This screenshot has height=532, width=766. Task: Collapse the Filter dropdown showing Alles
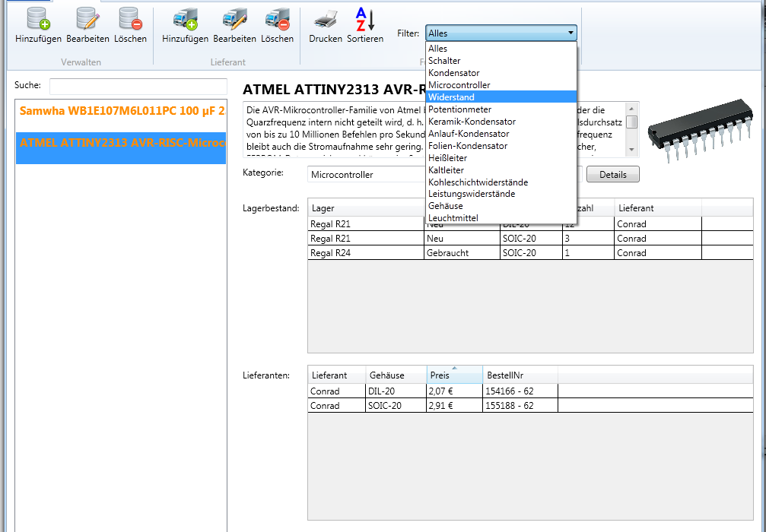pos(571,33)
